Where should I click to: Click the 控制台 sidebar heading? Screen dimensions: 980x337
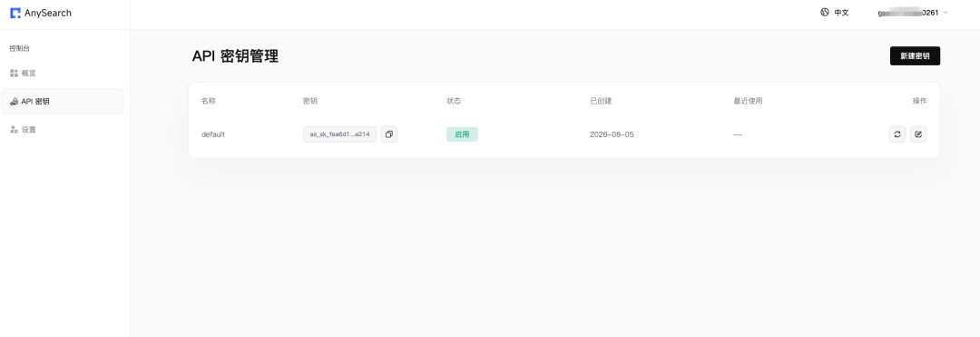click(x=19, y=48)
